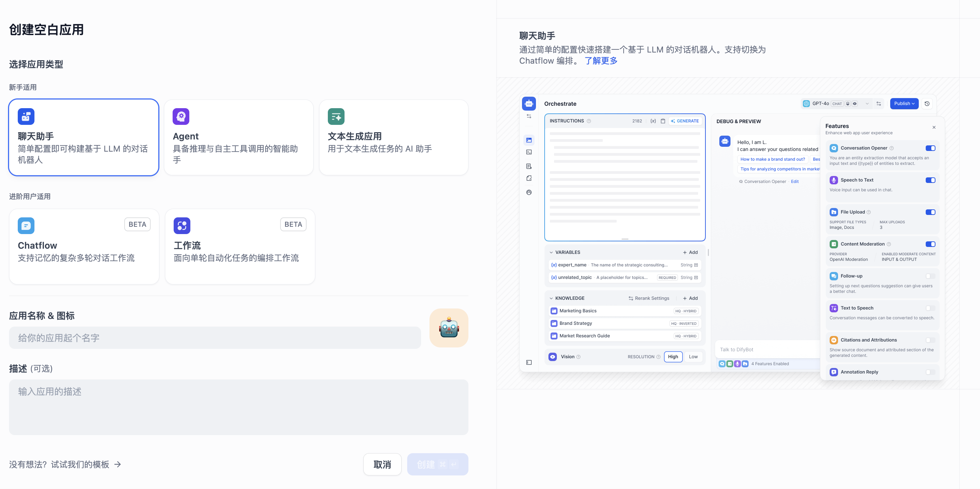Image resolution: width=980 pixels, height=489 pixels.
Task: Click the copy instructions clipboard icon
Action: coord(663,121)
